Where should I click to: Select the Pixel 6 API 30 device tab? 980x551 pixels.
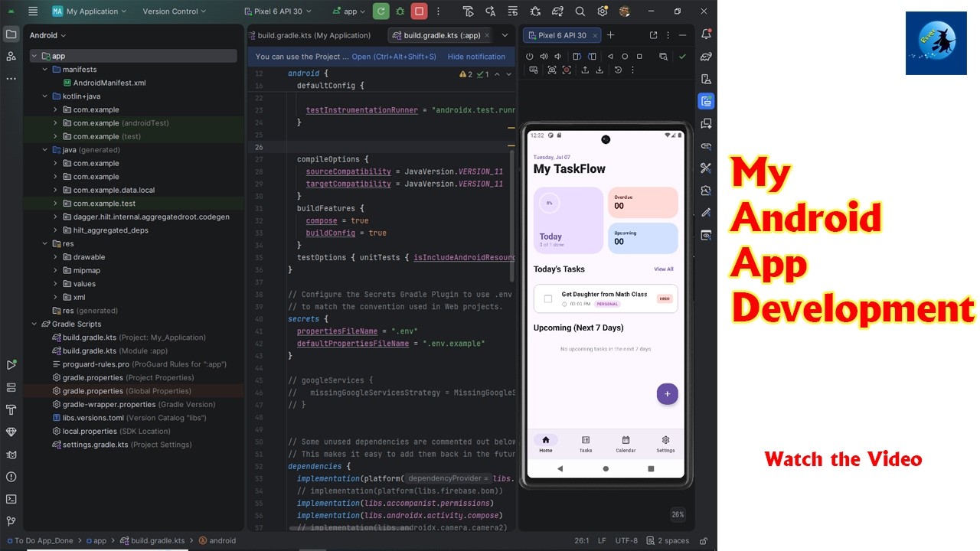[x=561, y=35]
